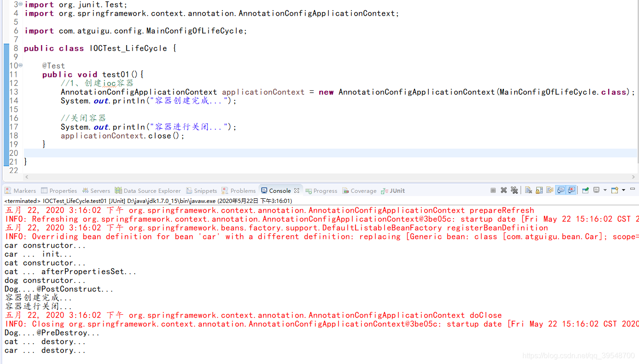Click the Terminate console button
The width and height of the screenshot is (639, 364).
(493, 190)
